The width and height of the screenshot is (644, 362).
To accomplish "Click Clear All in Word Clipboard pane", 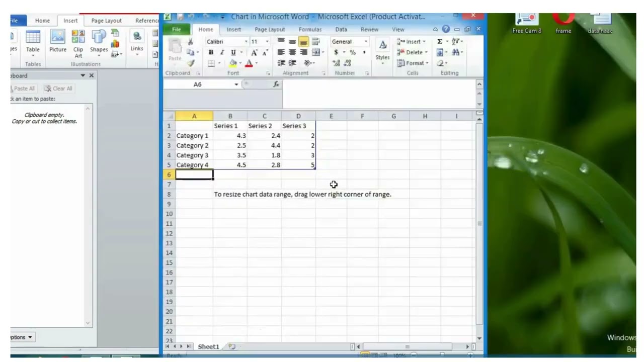I will (x=58, y=88).
